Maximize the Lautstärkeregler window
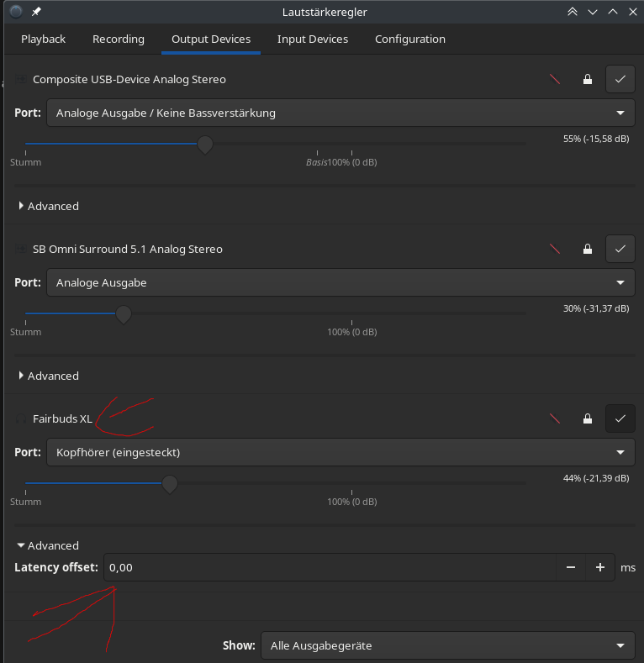 [613, 12]
